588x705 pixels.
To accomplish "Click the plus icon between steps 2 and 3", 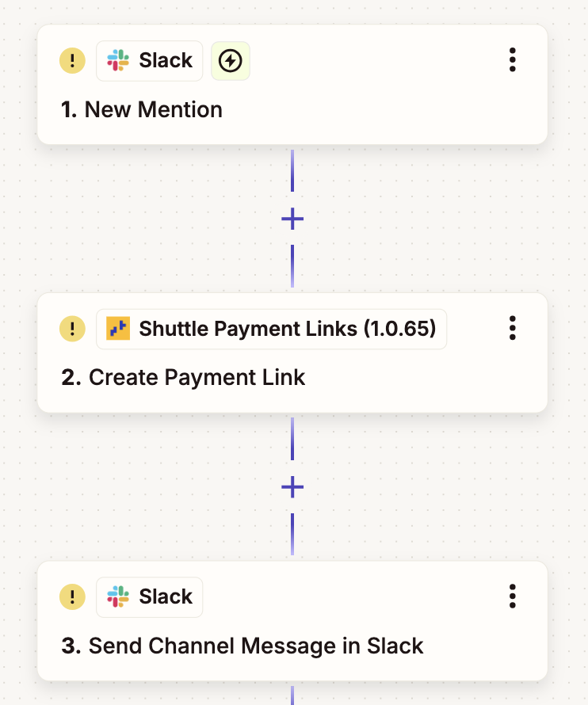I will (292, 487).
